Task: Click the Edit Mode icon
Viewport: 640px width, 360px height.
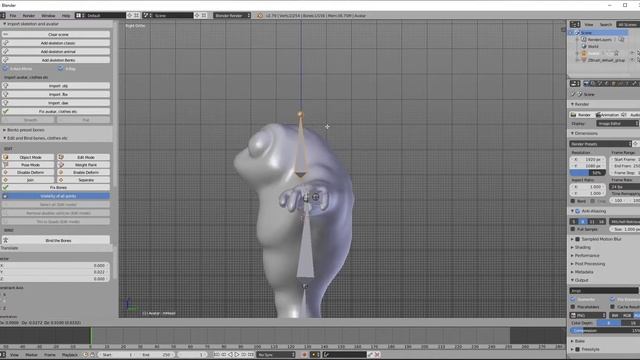Action: tap(61, 157)
